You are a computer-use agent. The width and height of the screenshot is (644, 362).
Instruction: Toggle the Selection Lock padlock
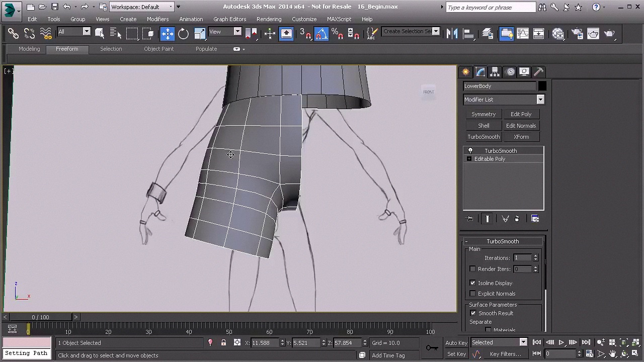[x=223, y=343]
